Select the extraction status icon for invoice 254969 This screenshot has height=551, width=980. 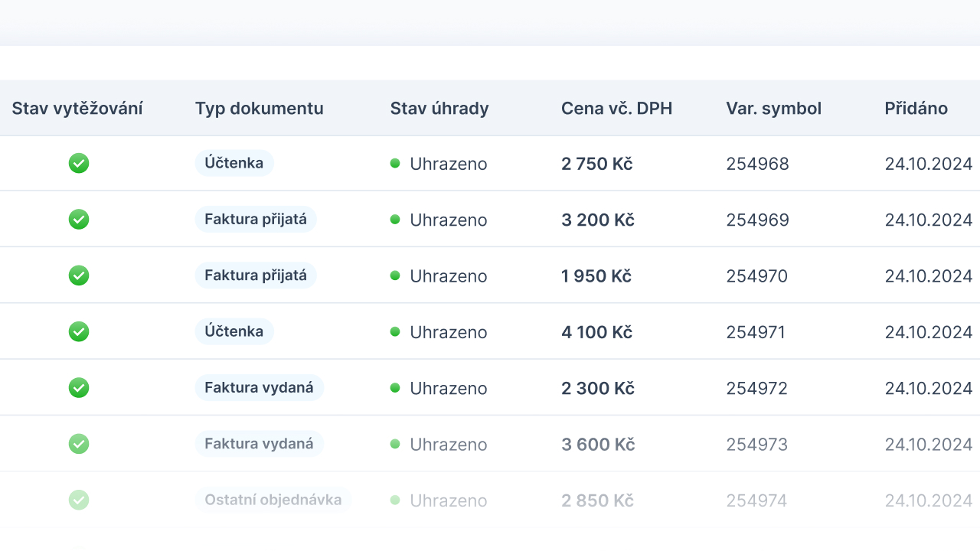[x=79, y=219]
